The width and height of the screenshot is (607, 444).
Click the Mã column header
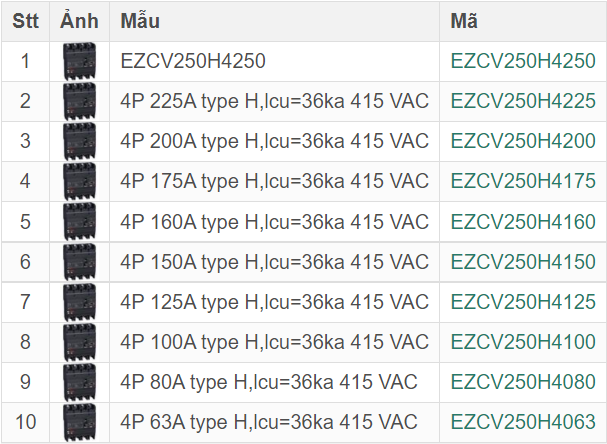pos(464,21)
